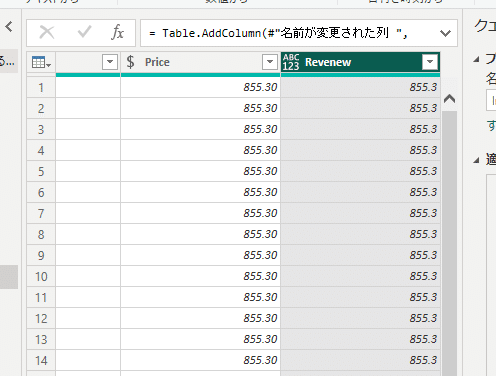This screenshot has width=496, height=376.
Task: Click Price cell 855.30 in row 7
Action: pyautogui.click(x=200, y=213)
